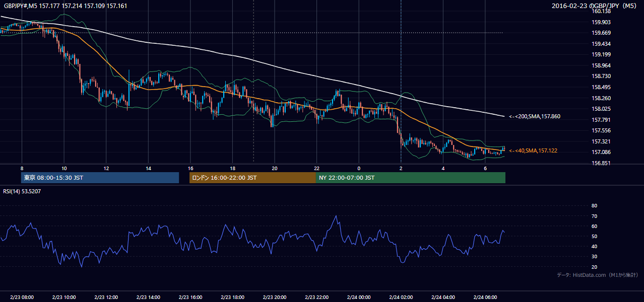
Task: Select the 東京 08:00-15:30 JST session bar
Action: click(100, 178)
